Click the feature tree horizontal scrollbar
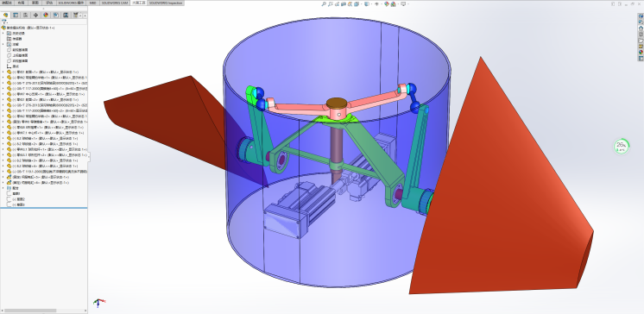 point(30,311)
